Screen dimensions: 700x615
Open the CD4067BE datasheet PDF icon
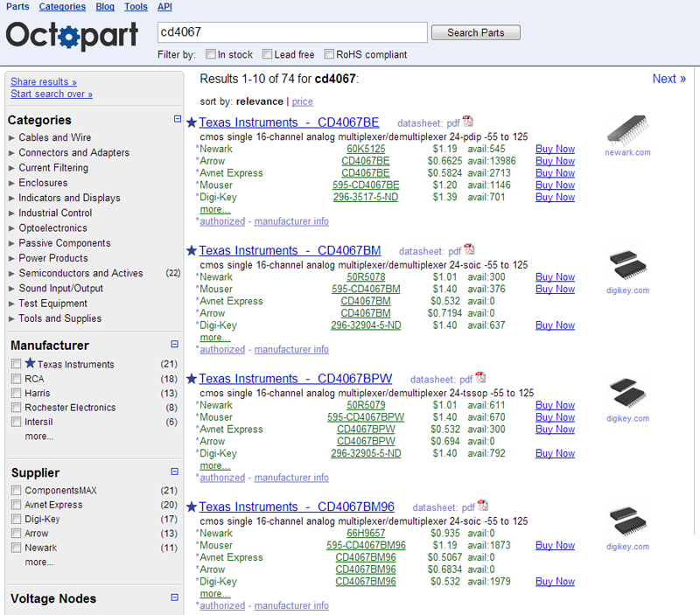click(467, 122)
